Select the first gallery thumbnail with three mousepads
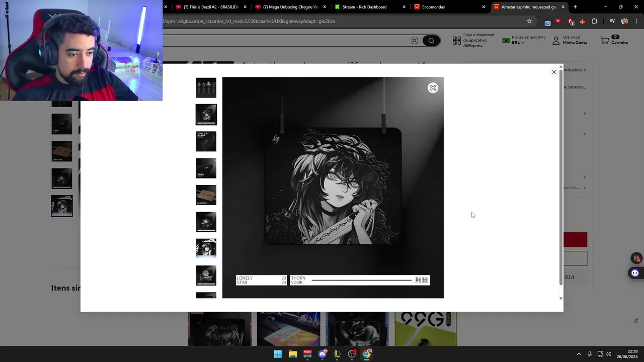The height and width of the screenshot is (362, 644). click(x=206, y=87)
